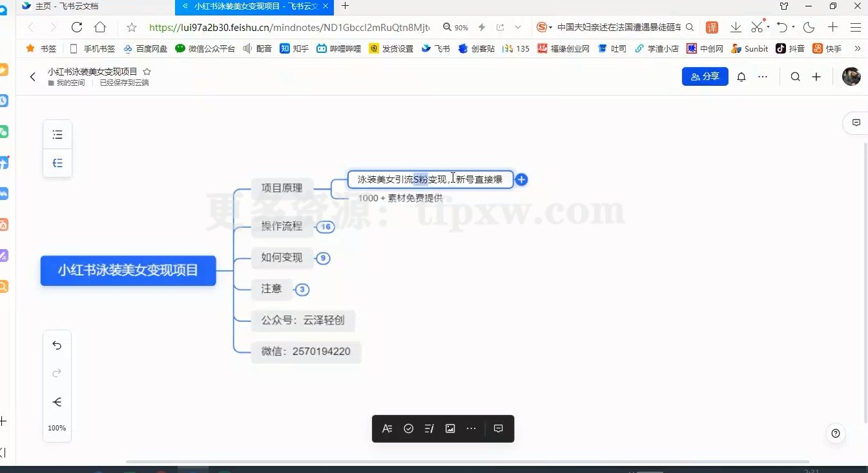This screenshot has height=473, width=868.
Task: Toggle bookmark star in the address bar
Action: [131, 27]
